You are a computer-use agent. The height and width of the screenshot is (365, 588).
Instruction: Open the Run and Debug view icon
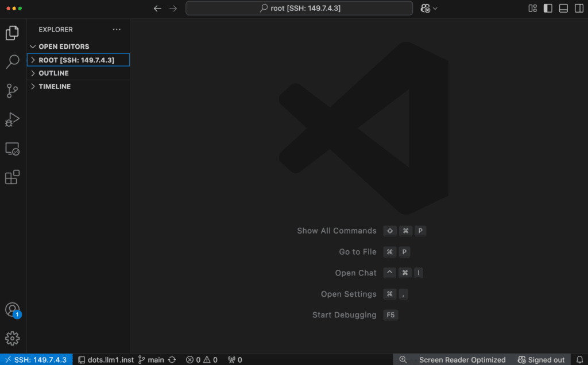click(x=12, y=119)
